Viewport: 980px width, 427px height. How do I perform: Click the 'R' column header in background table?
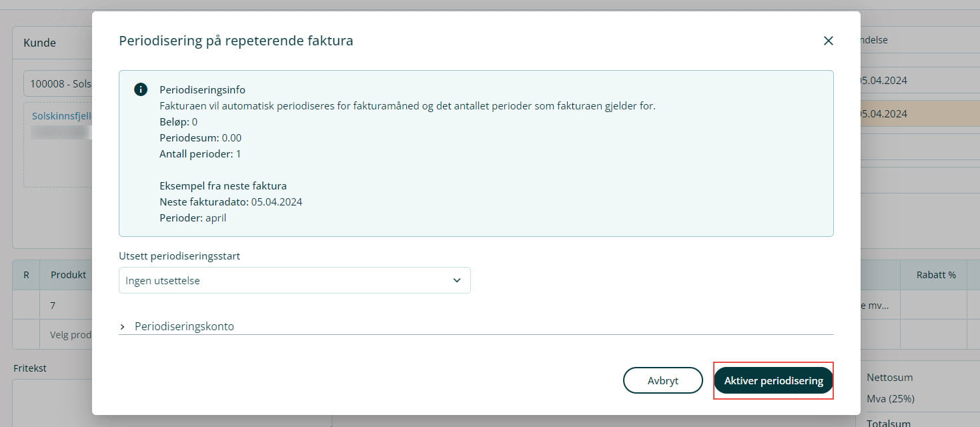pos(26,275)
